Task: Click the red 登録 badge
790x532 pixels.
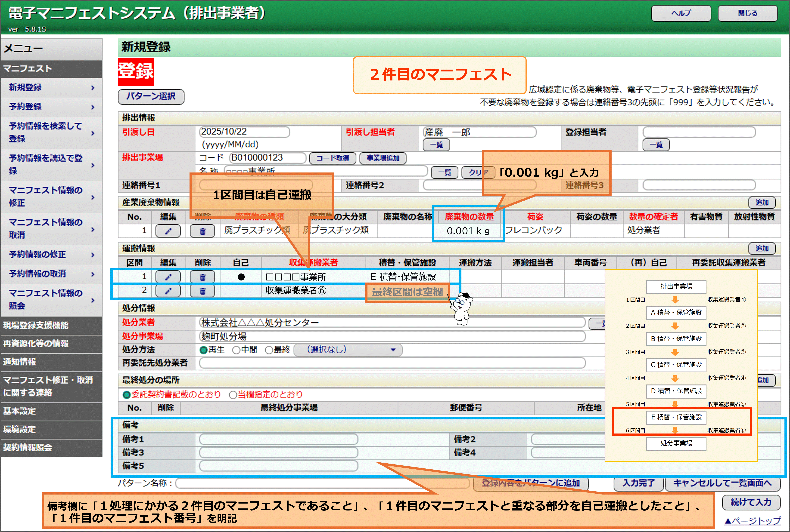Action: click(136, 72)
